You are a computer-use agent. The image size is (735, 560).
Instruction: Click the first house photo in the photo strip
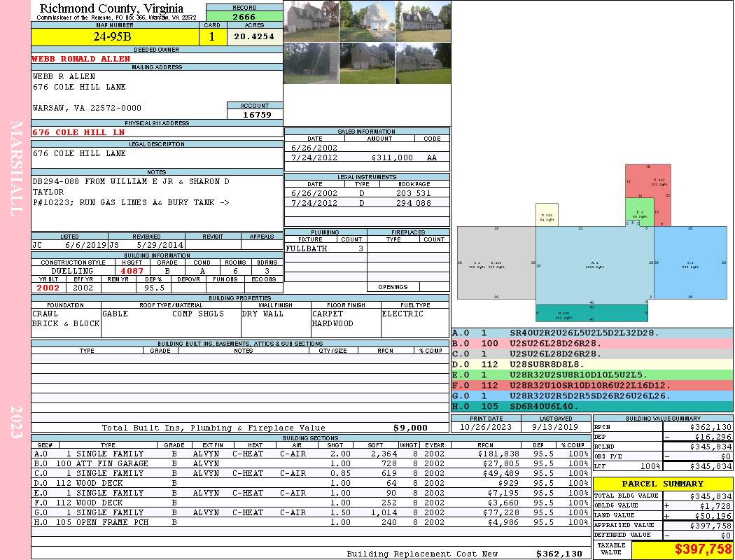click(311, 22)
